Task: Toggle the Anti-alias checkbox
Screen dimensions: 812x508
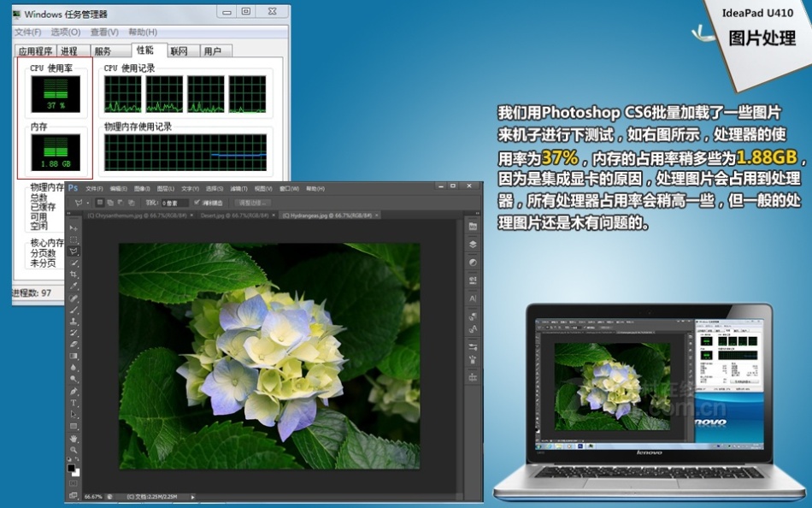Action: [x=197, y=203]
